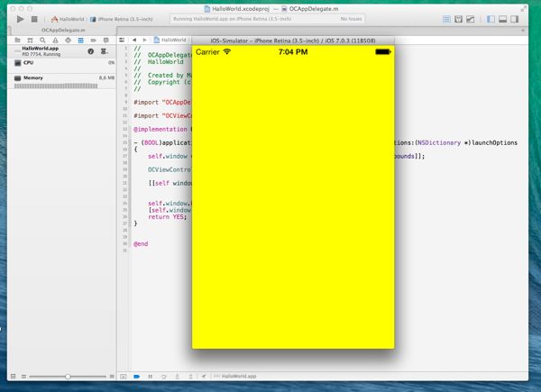Click the Step into button
Image resolution: width=541 pixels, height=392 pixels.
(x=177, y=377)
